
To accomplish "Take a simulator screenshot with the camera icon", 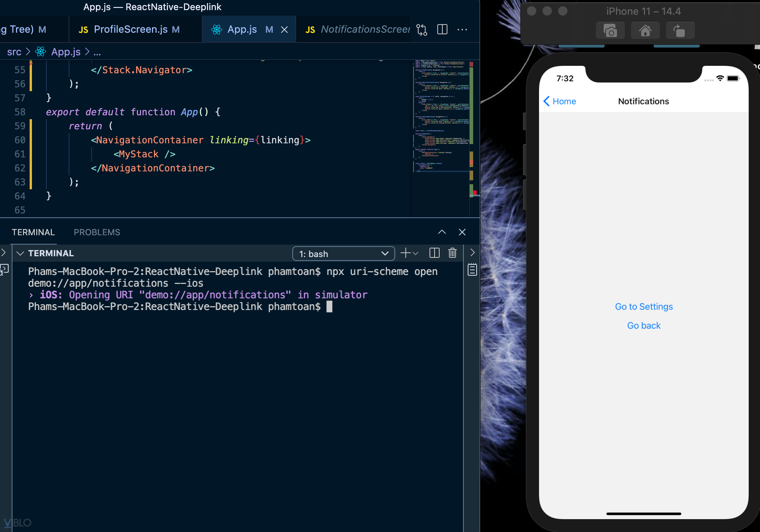I will (x=610, y=30).
